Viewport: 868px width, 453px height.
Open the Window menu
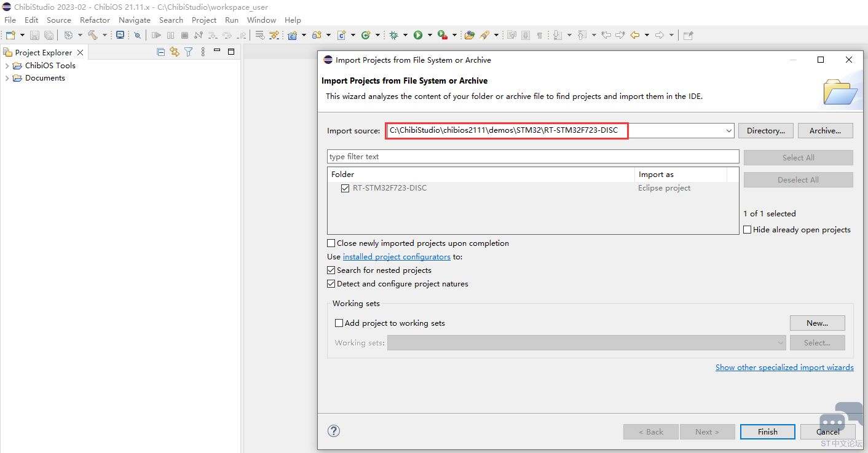tap(262, 20)
